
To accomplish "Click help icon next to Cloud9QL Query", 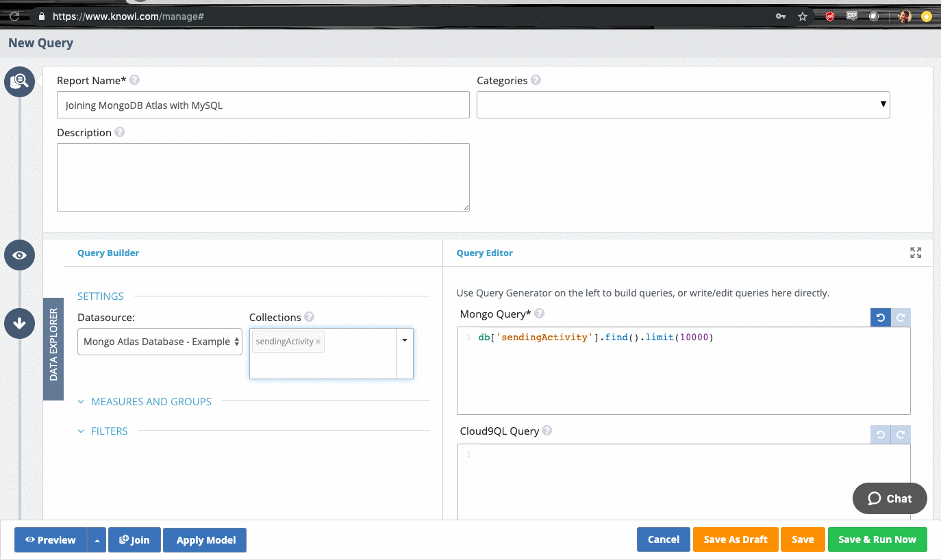I will [x=547, y=431].
